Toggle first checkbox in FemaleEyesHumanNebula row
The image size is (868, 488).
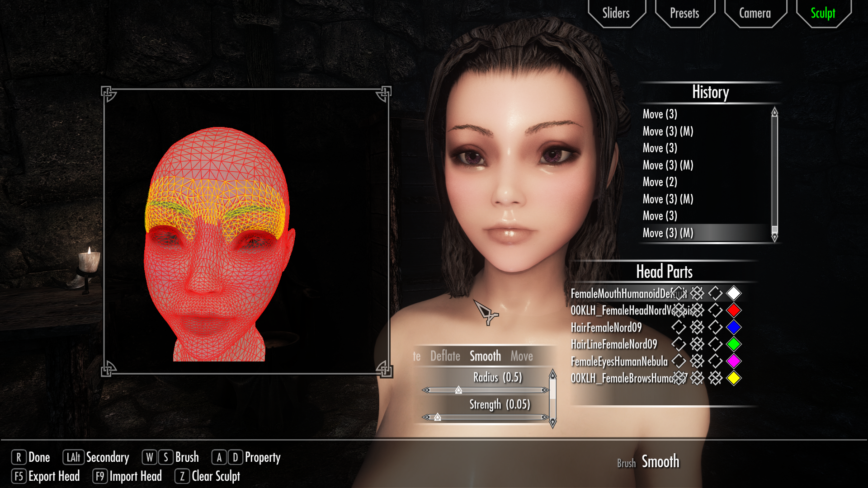coord(679,361)
